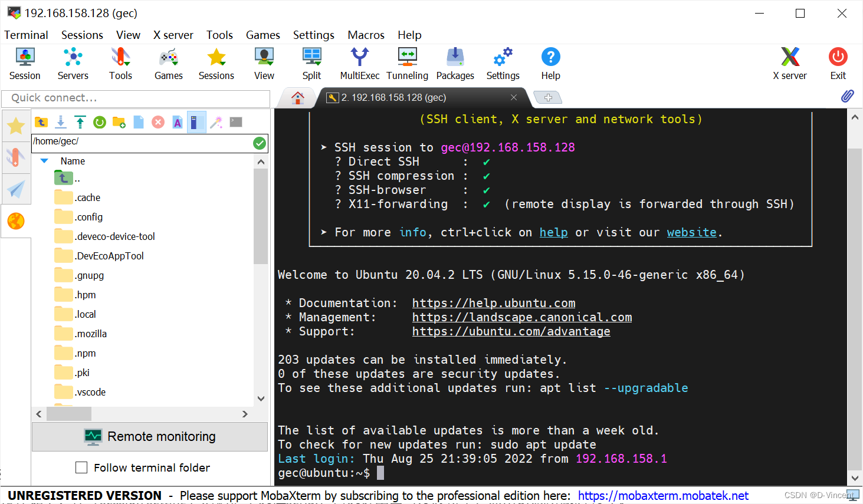Viewport: 863px width, 504px height.
Task: Toggle the file view layout icon
Action: pos(196,122)
